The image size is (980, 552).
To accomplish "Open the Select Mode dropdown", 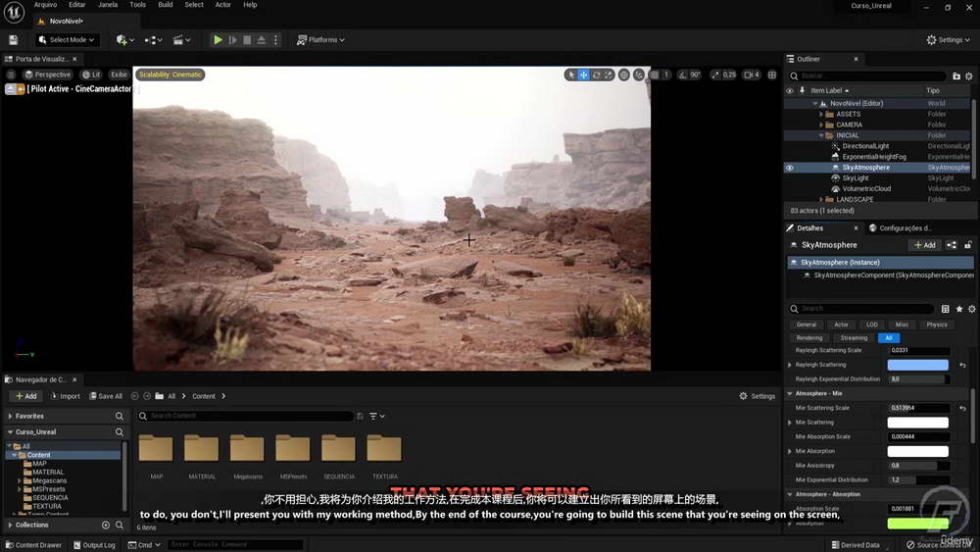I will [67, 40].
